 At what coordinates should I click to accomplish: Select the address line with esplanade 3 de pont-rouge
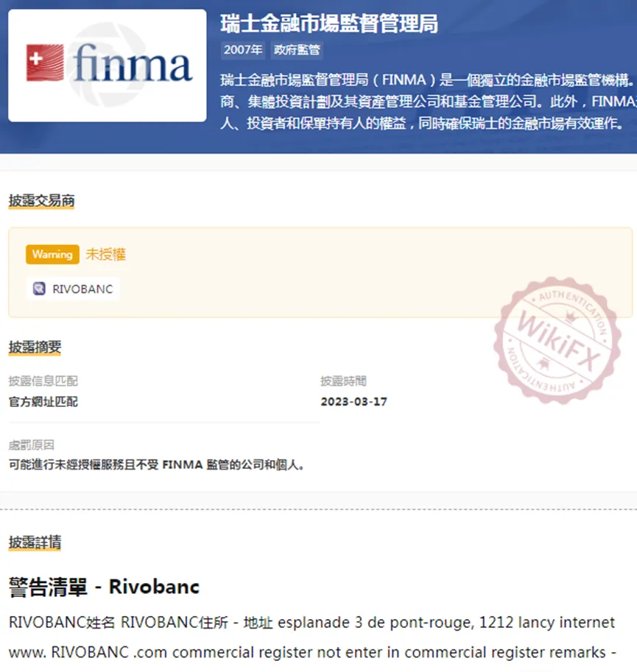[312, 622]
